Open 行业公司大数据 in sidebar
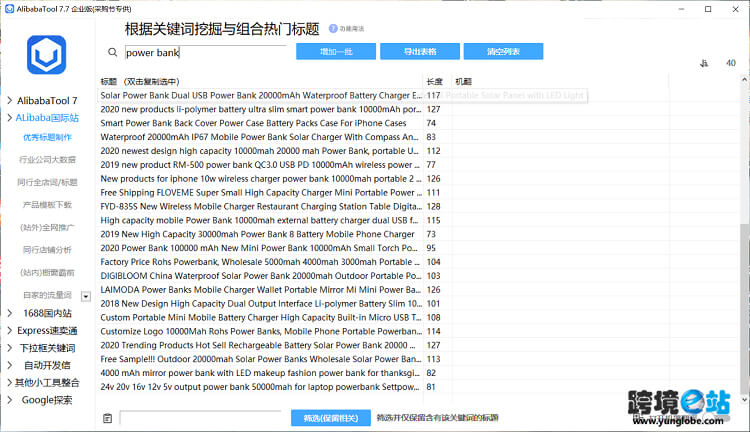 click(47, 159)
